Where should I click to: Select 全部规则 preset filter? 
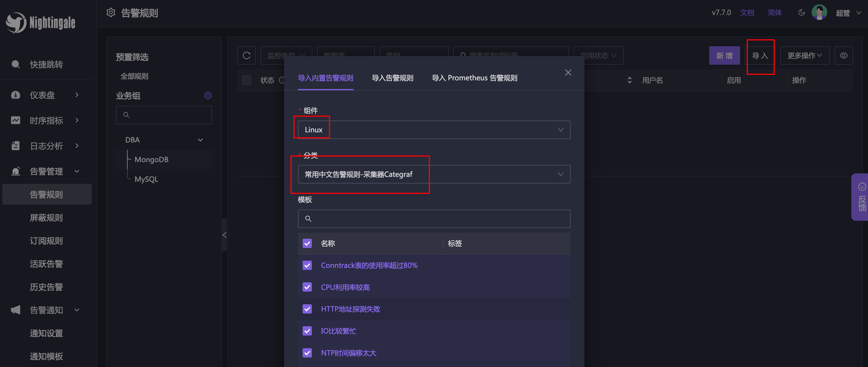(x=135, y=76)
